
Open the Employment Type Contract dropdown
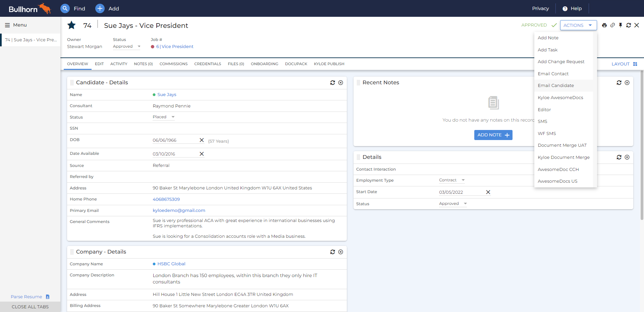452,180
